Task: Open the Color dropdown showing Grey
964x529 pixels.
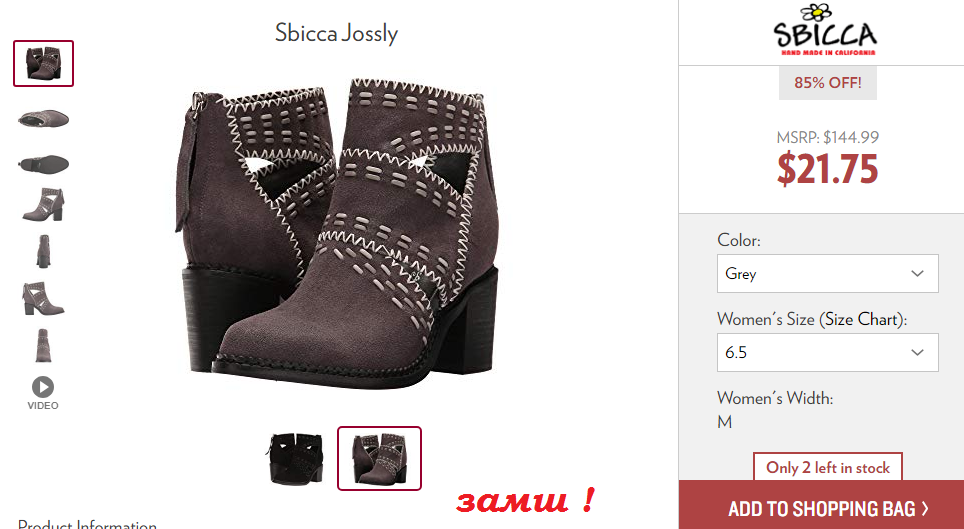Action: (828, 273)
